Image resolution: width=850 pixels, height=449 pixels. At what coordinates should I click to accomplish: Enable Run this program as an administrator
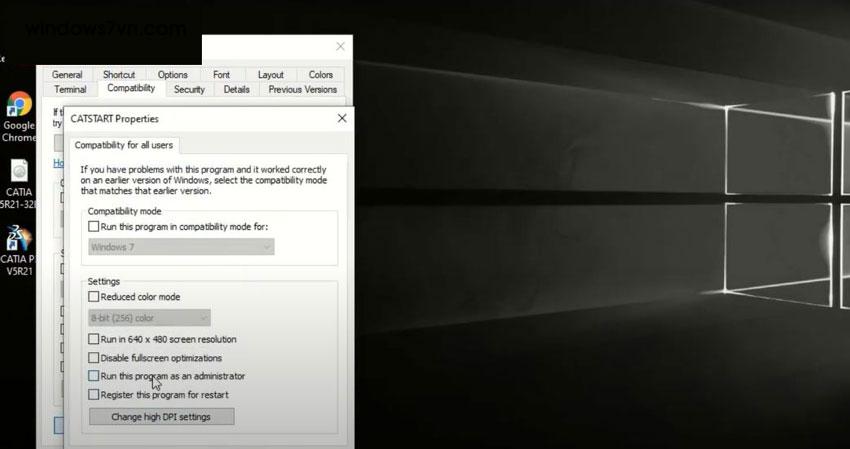tap(94, 377)
